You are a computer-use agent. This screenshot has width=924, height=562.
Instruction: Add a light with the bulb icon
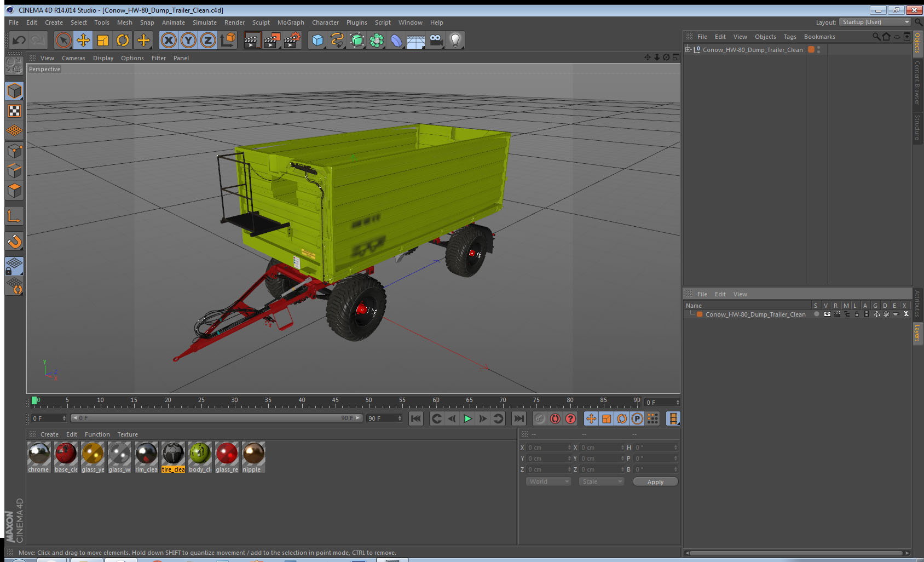pos(455,40)
